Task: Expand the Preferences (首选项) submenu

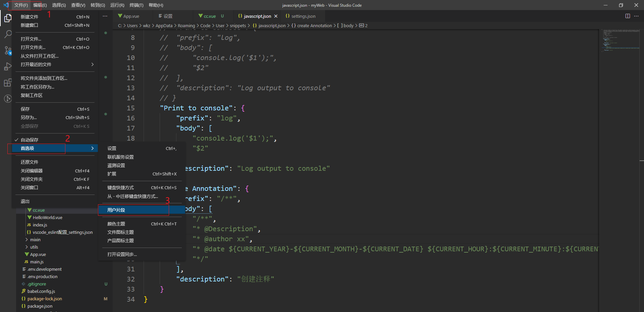Action: [55, 148]
